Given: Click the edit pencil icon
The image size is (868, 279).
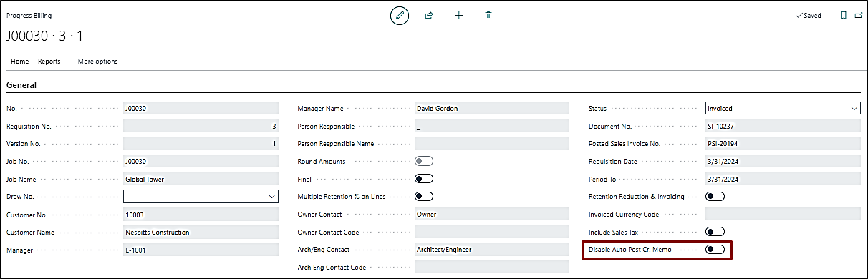Looking at the screenshot, I should click(x=400, y=15).
